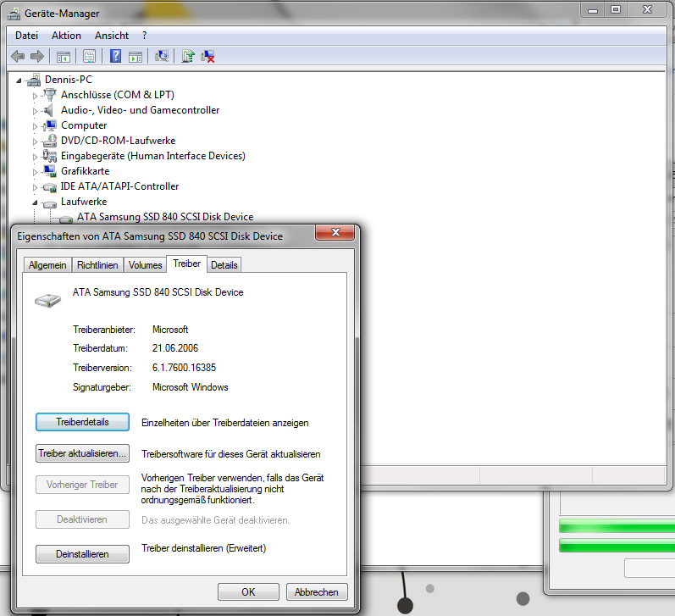Scan for hardware changes icon
This screenshot has width=675, height=616.
click(162, 56)
